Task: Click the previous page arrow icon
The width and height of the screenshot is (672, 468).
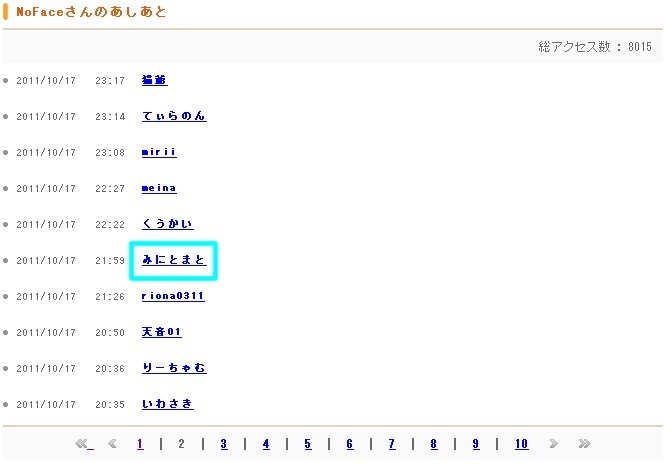Action: pos(112,444)
